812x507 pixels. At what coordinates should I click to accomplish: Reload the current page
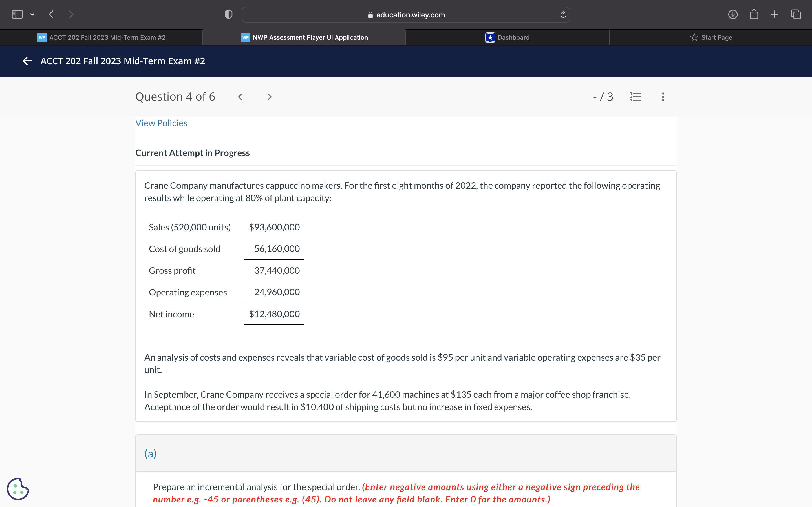[x=563, y=14]
